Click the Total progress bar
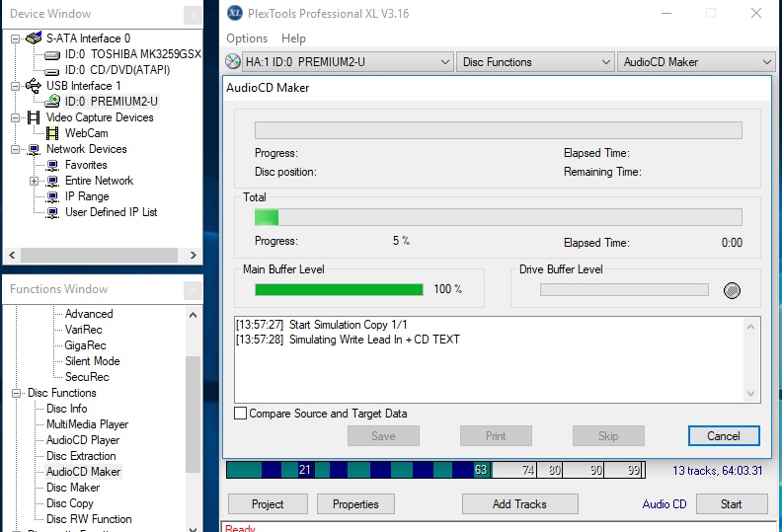 click(499, 217)
